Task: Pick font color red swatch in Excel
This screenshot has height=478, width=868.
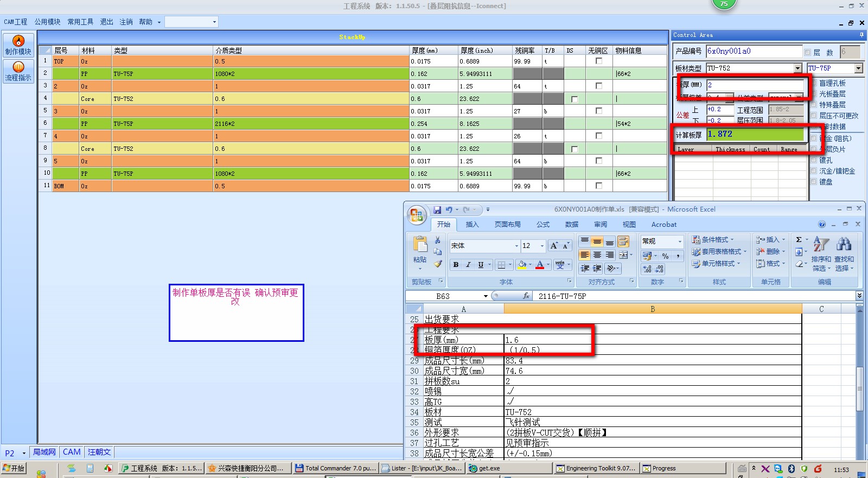Action: pos(540,265)
